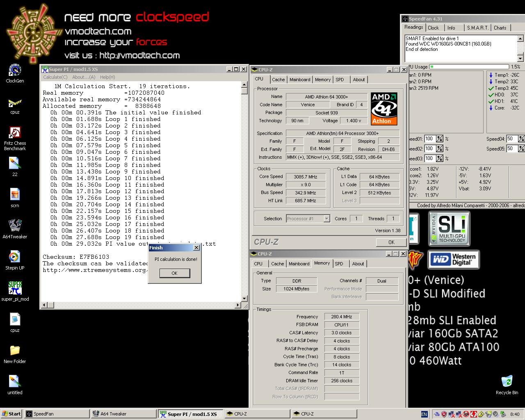Image resolution: width=525 pixels, height=420 pixels.
Task: Click the Temp3 green checkmark status icon
Action: pos(491,88)
